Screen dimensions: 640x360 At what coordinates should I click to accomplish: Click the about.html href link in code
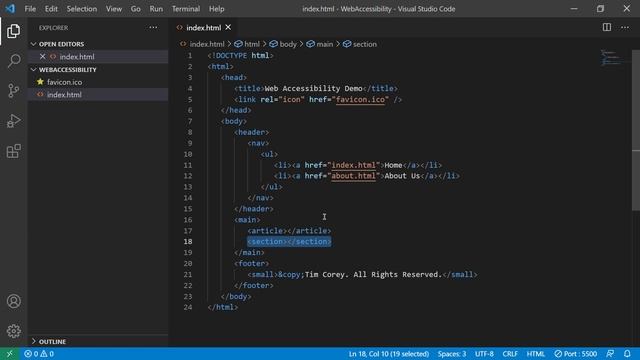[x=353, y=176]
